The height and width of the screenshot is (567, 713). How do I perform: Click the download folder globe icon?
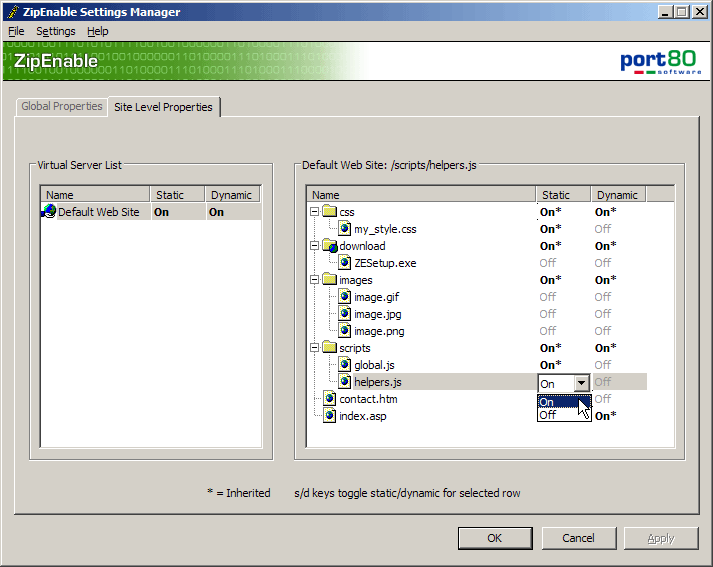330,246
